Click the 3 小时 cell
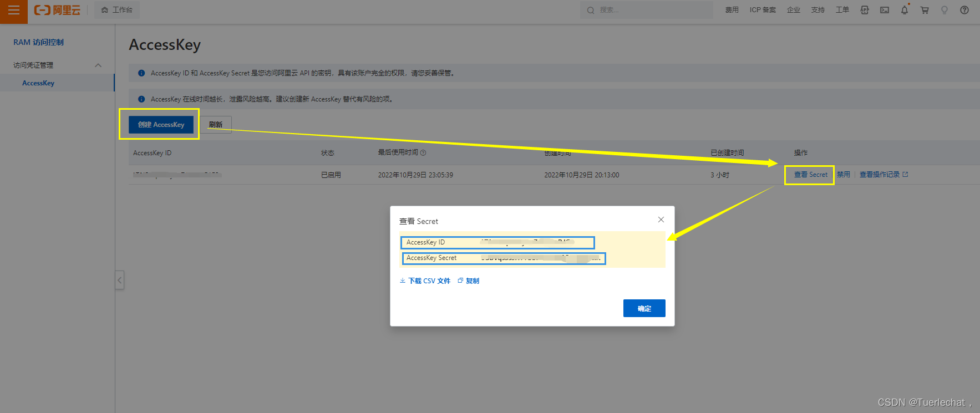980x413 pixels. (x=720, y=175)
